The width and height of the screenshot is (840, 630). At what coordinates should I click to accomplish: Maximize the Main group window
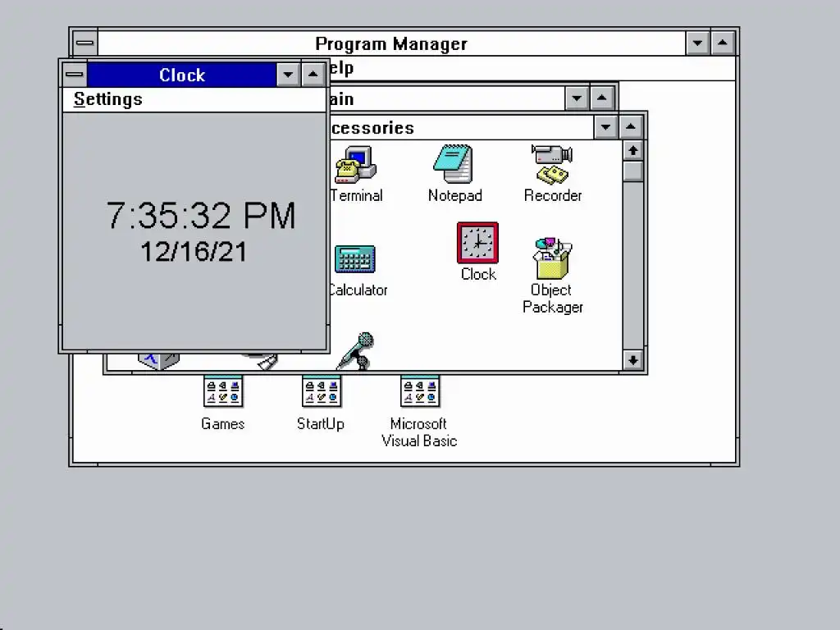click(602, 98)
